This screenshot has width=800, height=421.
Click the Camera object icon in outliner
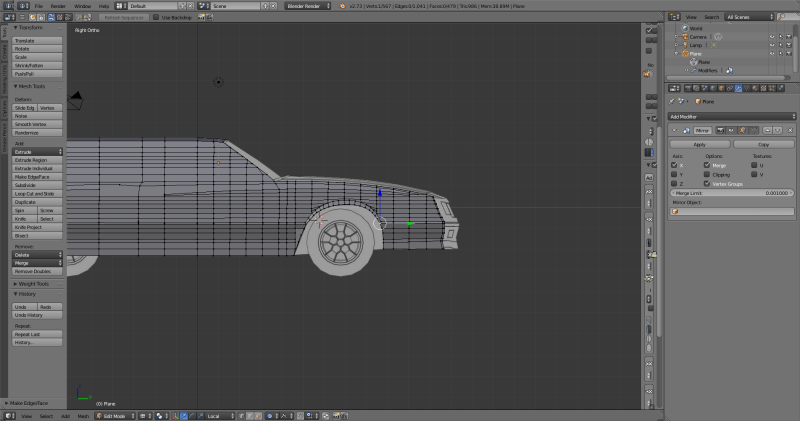click(x=683, y=36)
